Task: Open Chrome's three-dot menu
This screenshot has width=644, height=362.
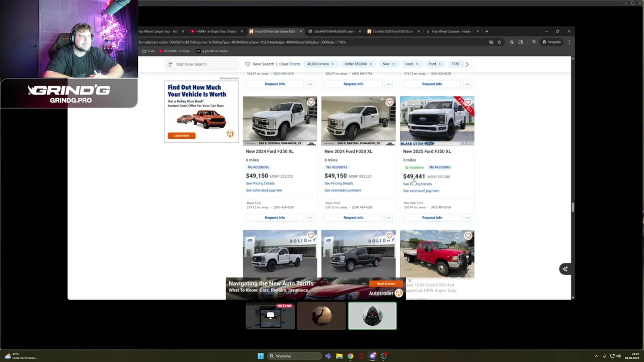Action: [569, 42]
